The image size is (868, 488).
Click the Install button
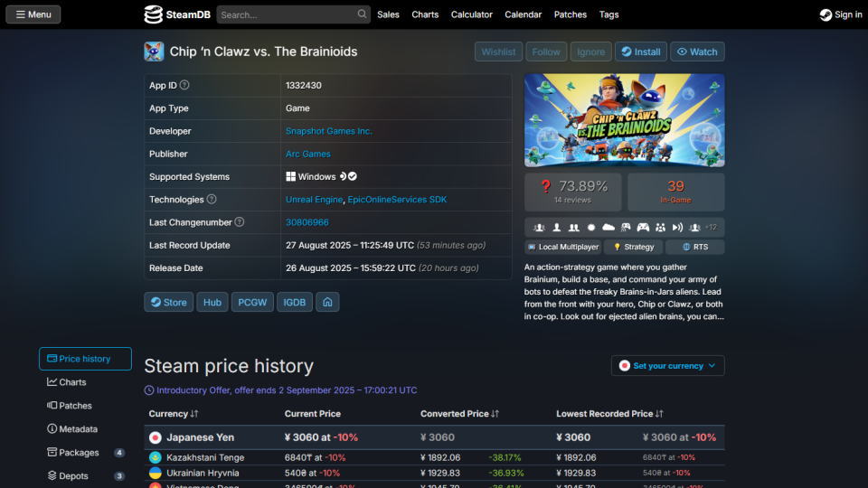[x=641, y=52]
